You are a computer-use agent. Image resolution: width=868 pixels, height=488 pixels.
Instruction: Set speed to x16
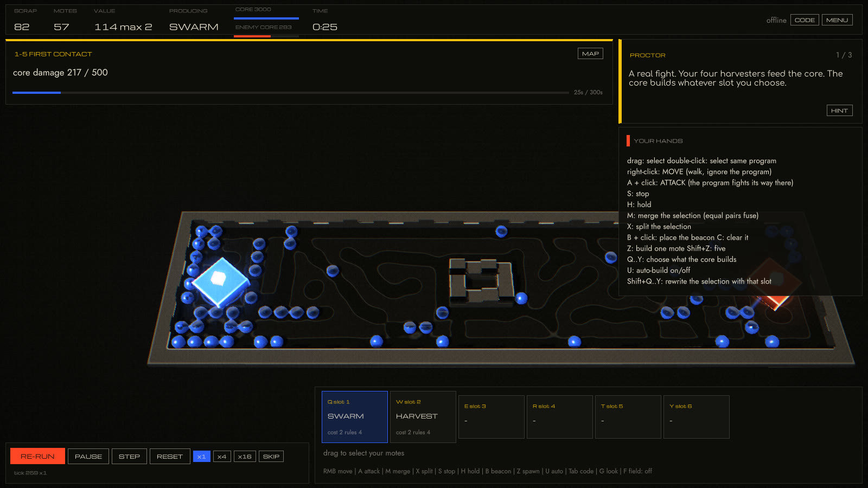point(245,457)
